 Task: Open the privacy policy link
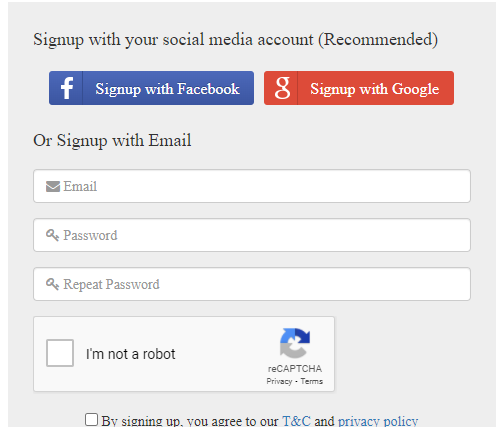[378, 421]
